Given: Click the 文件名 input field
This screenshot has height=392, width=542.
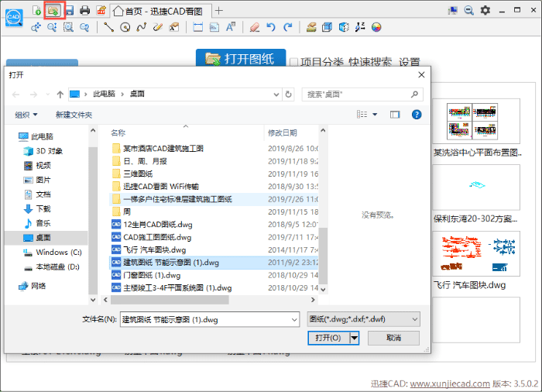Looking at the screenshot, I should 206,320.
